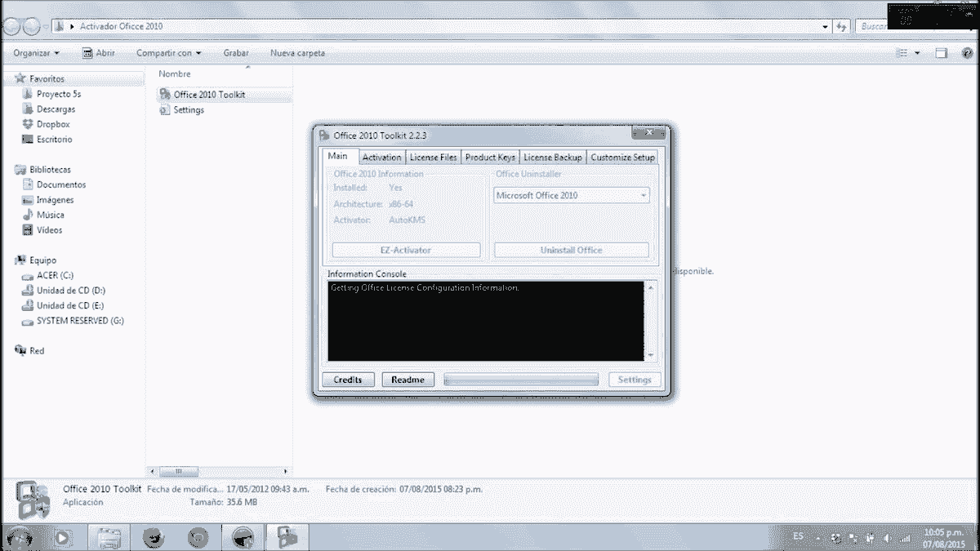980x551 pixels.
Task: Click Grabar in the Explorer toolbar
Action: click(x=236, y=53)
